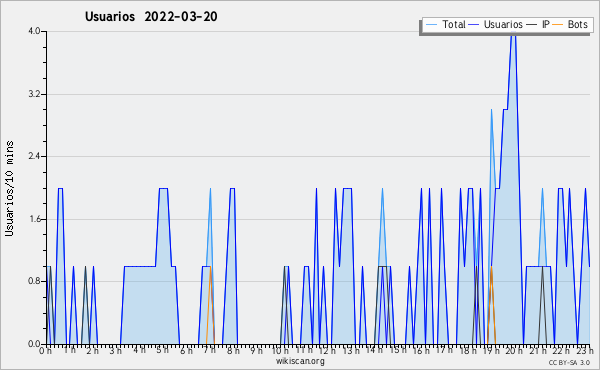Click the 'wikiscan.org' label below the chart

[300, 361]
